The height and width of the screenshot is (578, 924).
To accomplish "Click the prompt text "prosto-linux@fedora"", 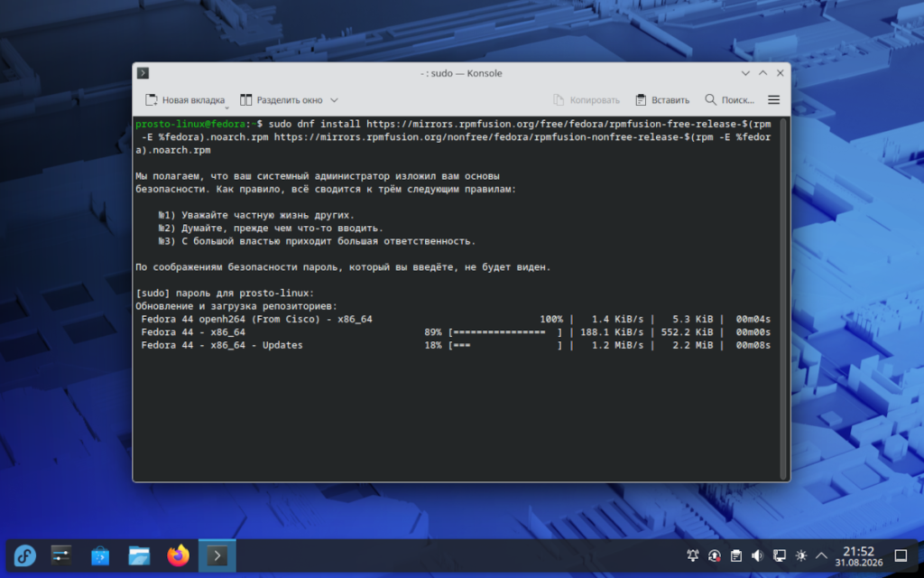I will click(190, 124).
